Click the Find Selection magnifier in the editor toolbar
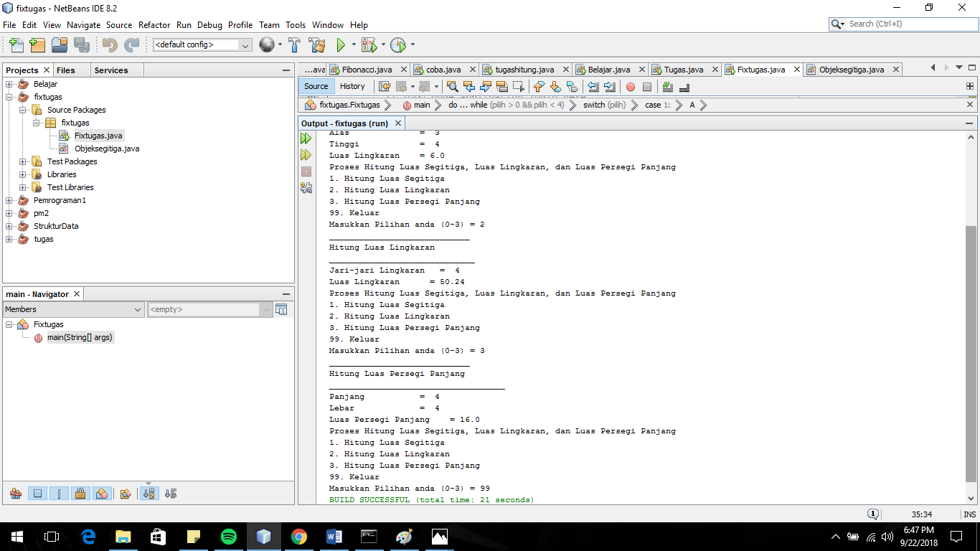Screen dimensions: 980x551 (453, 87)
